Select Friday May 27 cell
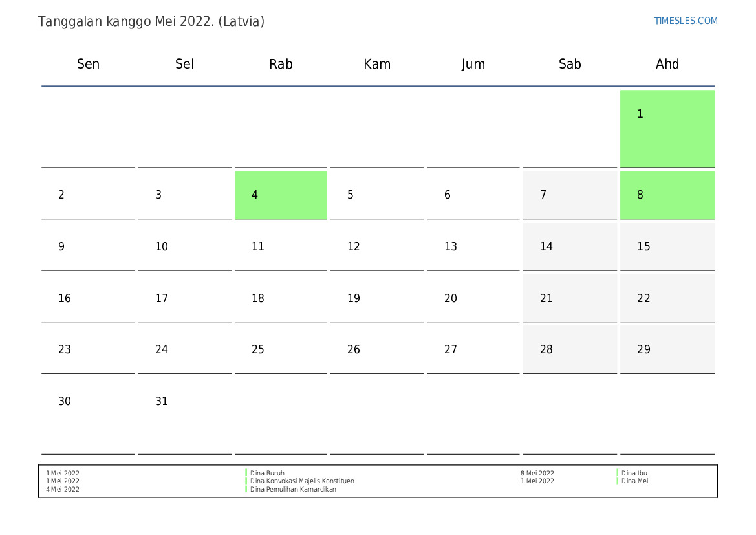Image resolution: width=756 pixels, height=535 pixels. coord(473,349)
